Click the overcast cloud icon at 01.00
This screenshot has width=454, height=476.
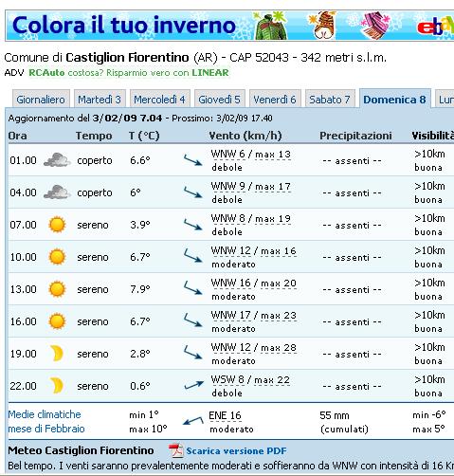coord(57,160)
